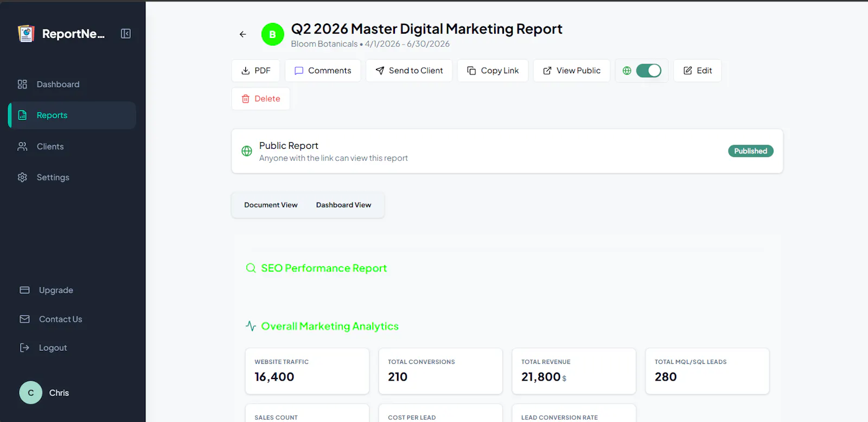Click the pulse icon beside Overall Marketing Analytics
Image resolution: width=868 pixels, height=422 pixels.
click(251, 326)
